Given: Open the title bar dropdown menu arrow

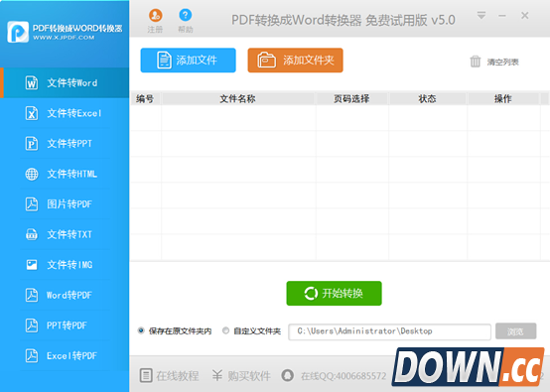Looking at the screenshot, I should pyautogui.click(x=481, y=16).
